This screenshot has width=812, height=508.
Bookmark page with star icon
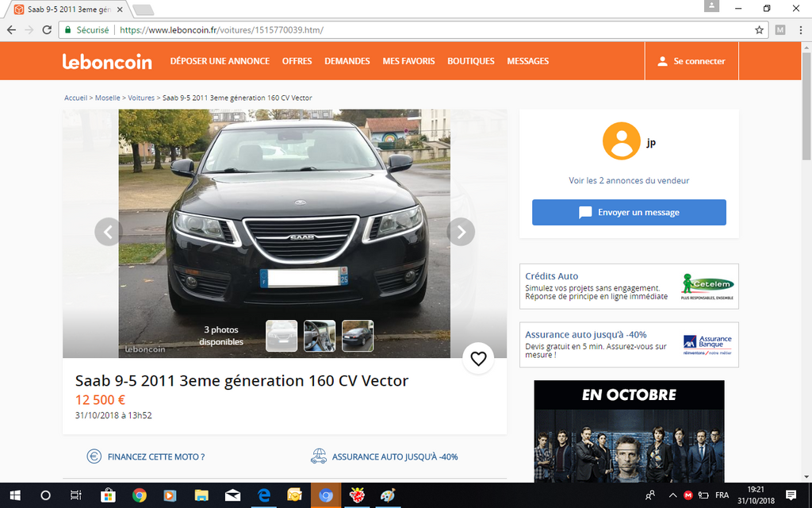pyautogui.click(x=759, y=30)
